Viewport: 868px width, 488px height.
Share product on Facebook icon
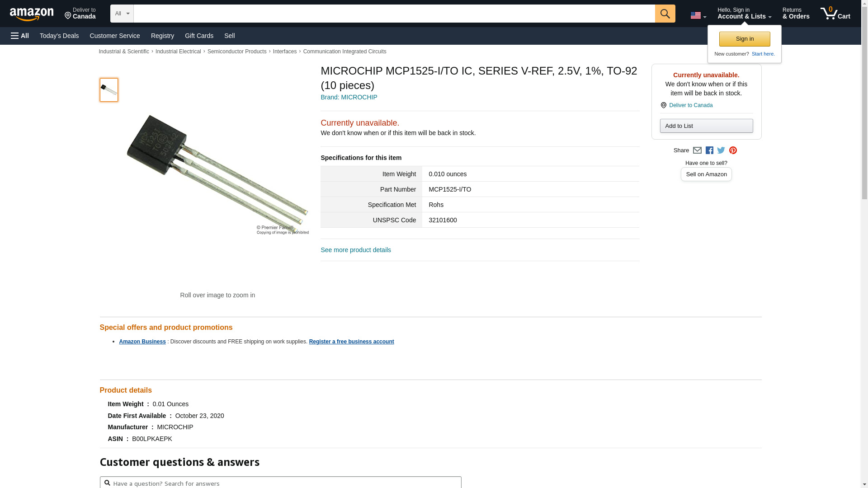pyautogui.click(x=709, y=150)
